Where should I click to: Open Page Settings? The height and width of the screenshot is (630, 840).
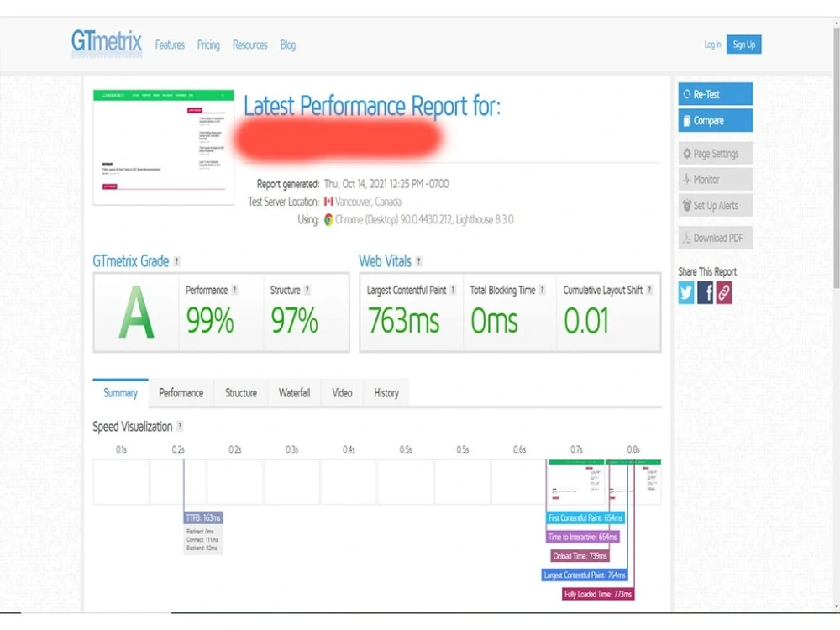tap(715, 154)
